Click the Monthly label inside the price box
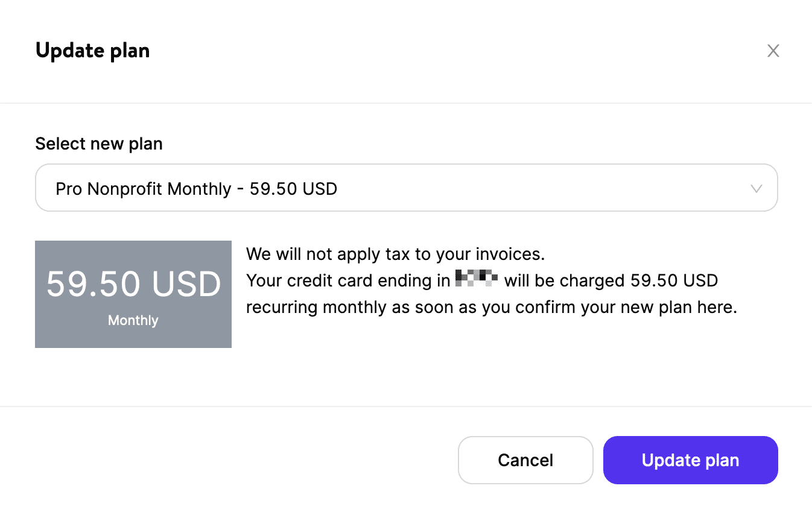 point(133,320)
